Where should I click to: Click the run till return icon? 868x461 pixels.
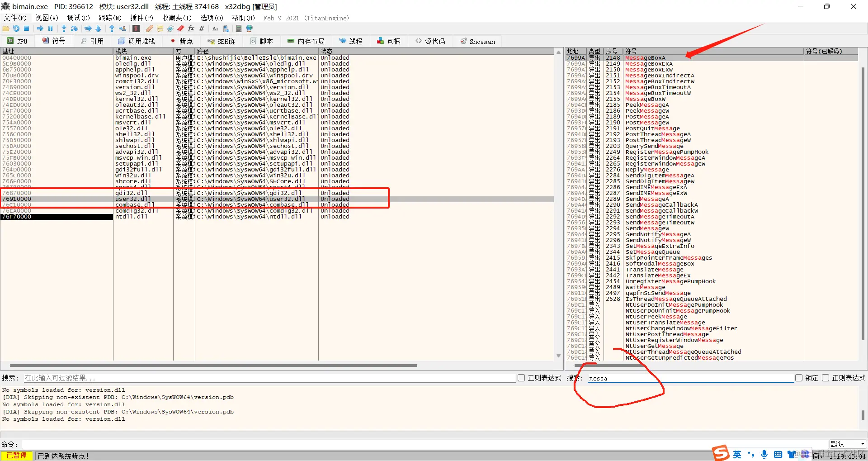coord(112,29)
